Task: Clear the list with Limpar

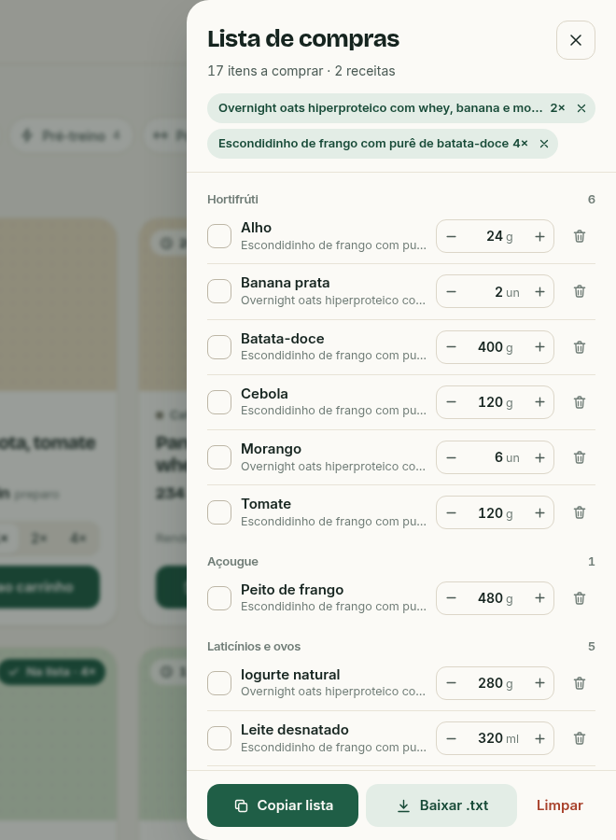Action: [x=560, y=805]
